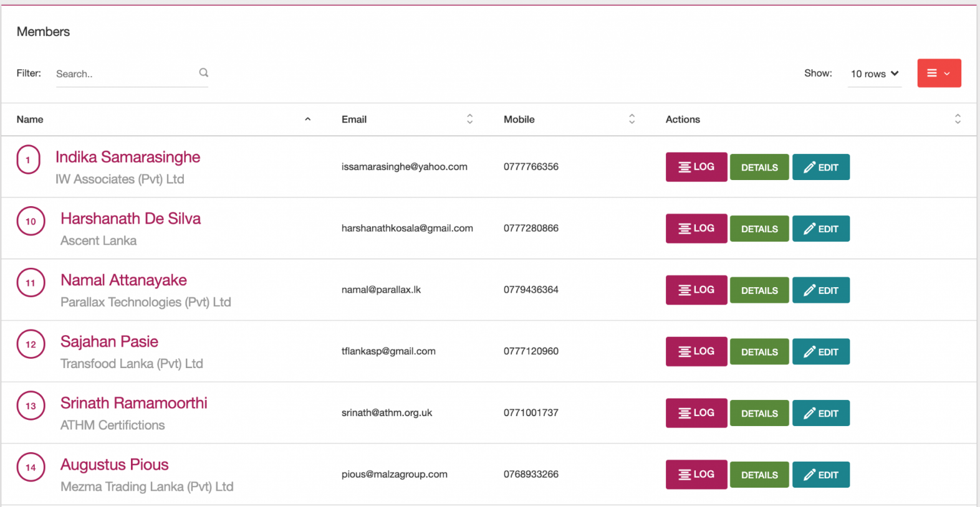Select mobile number 0771001737

click(x=531, y=413)
